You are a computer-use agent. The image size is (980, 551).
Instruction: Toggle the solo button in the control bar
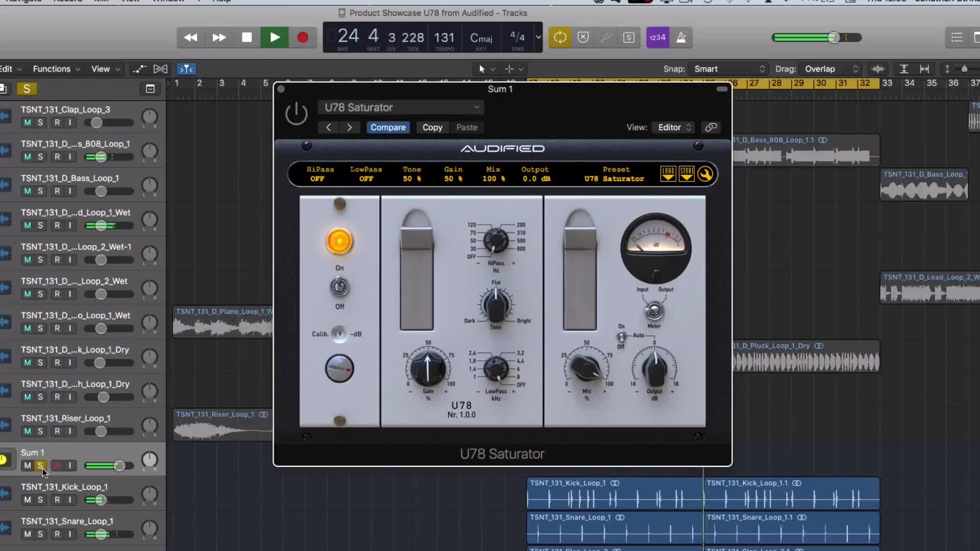pos(629,37)
